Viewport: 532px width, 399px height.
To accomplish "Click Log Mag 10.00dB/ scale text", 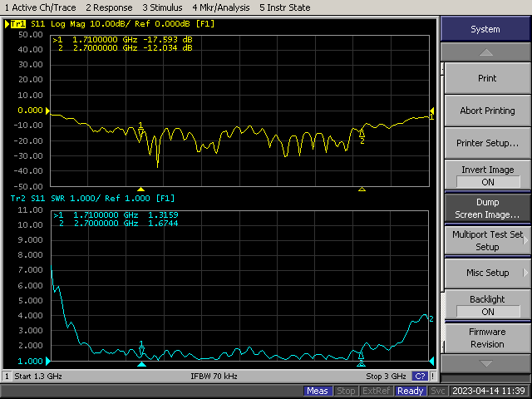I will (91, 24).
